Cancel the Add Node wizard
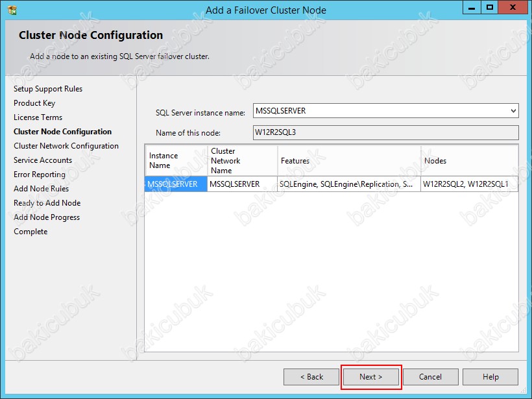The image size is (532, 399). [x=431, y=377]
